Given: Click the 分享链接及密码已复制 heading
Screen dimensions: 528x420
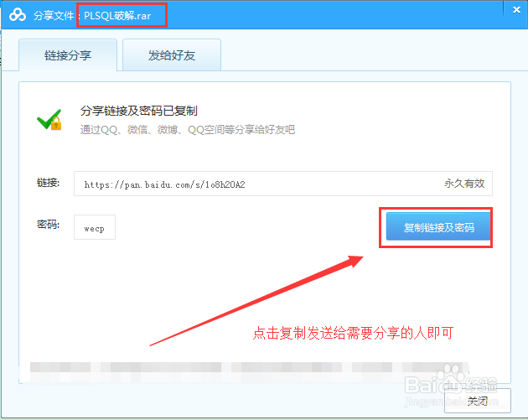Looking at the screenshot, I should click(x=139, y=111).
